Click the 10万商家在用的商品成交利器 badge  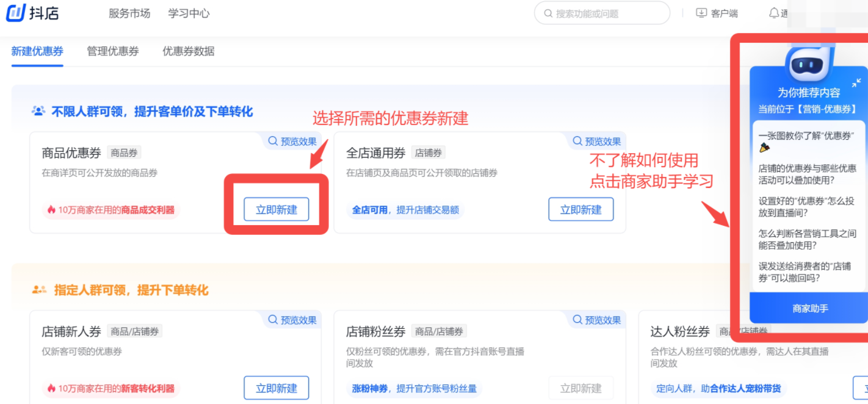pyautogui.click(x=110, y=210)
